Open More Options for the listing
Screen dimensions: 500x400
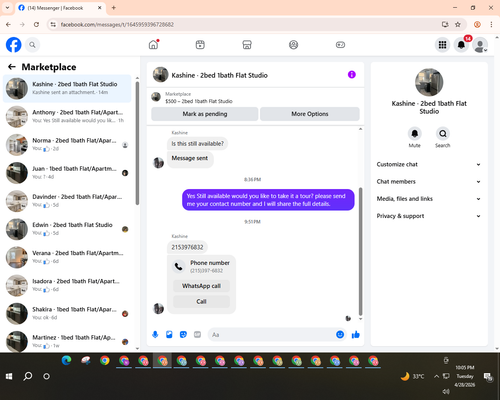tap(310, 114)
